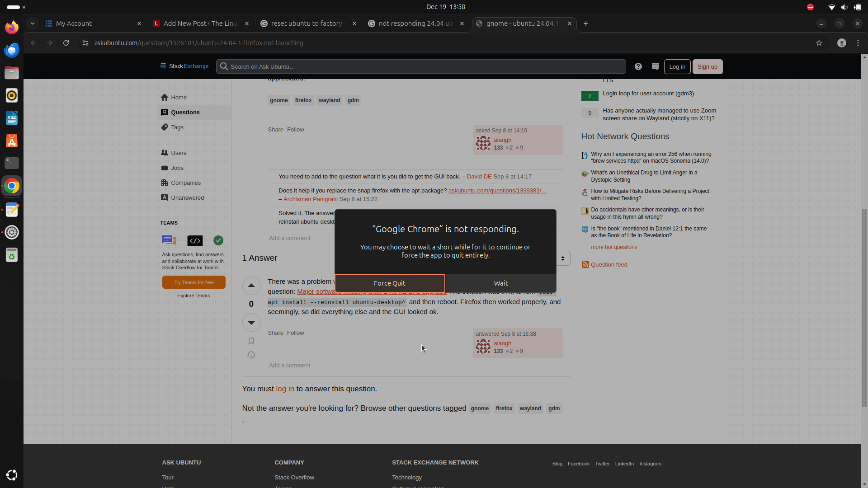Open system status menu in top bar

point(844,7)
